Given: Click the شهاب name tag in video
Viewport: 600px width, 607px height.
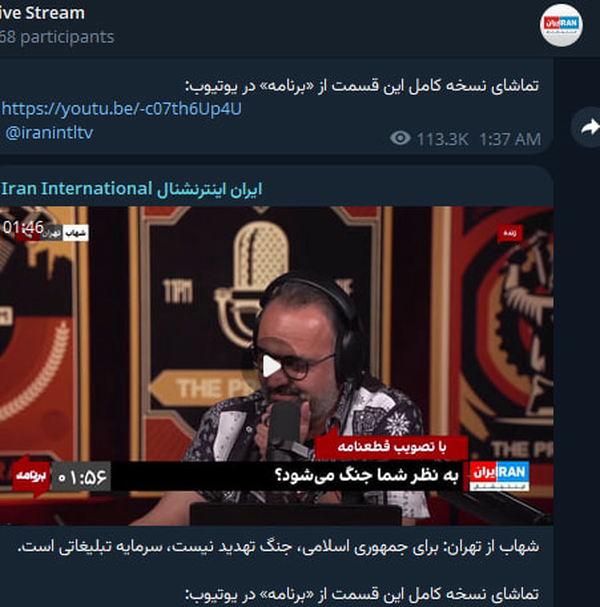Looking at the screenshot, I should click(x=75, y=233).
